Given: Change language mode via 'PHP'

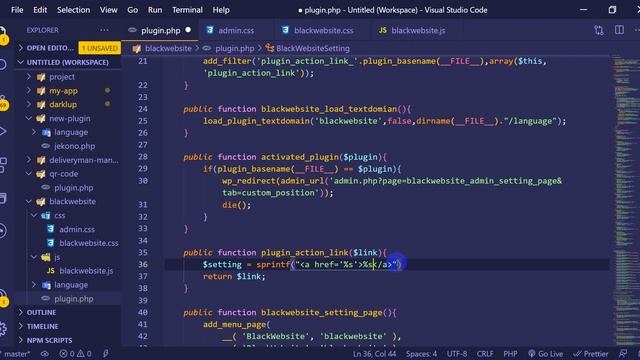Looking at the screenshot, I should [510, 354].
